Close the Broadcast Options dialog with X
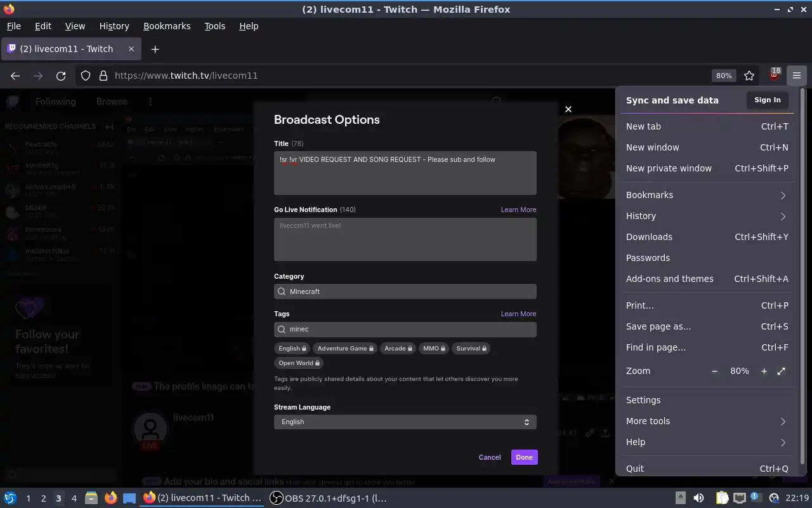Image resolution: width=812 pixels, height=508 pixels. (568, 109)
